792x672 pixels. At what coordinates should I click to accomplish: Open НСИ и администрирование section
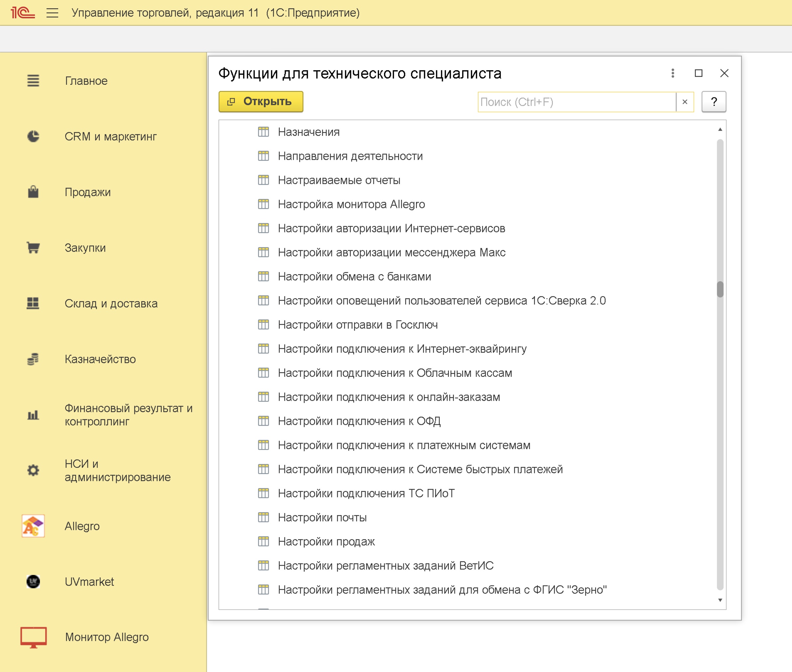coord(117,471)
